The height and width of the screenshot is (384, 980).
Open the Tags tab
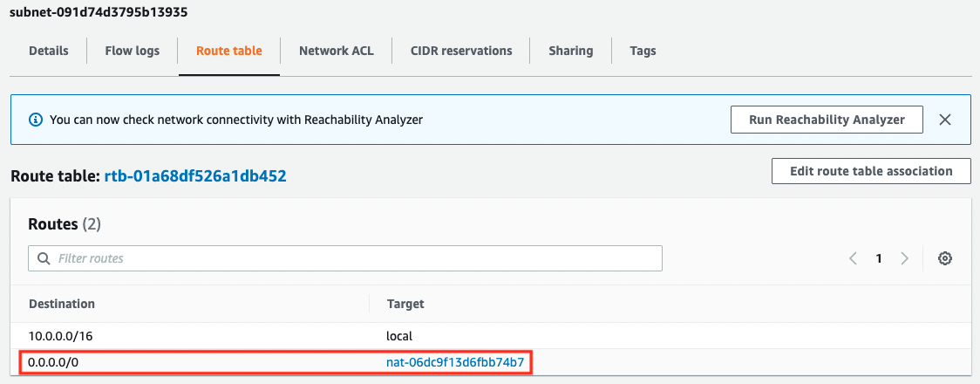643,51
